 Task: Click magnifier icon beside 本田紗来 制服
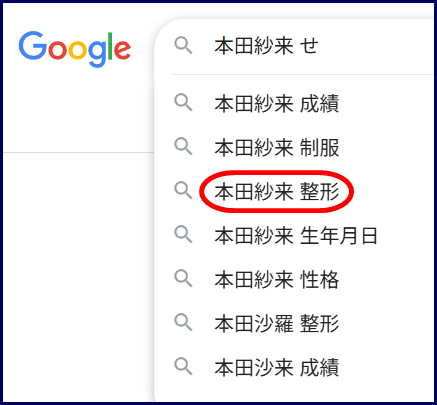point(183,147)
